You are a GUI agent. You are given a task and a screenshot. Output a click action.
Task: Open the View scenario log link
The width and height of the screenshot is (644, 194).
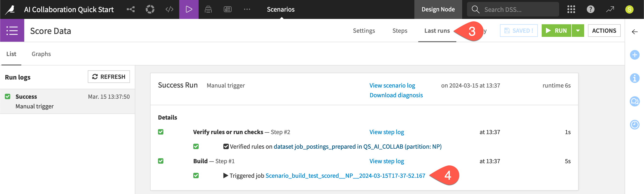point(392,86)
